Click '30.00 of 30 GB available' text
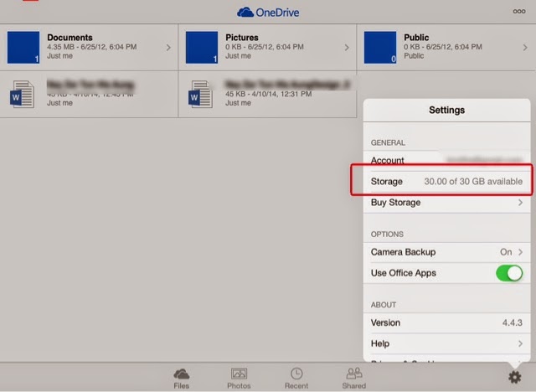 coord(473,182)
